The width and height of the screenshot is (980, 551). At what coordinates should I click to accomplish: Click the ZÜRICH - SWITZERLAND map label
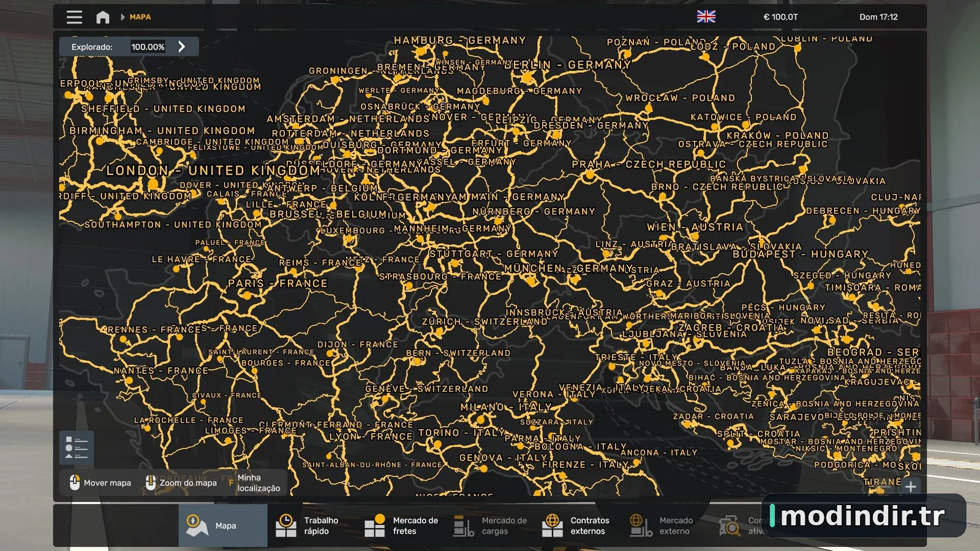tap(484, 321)
